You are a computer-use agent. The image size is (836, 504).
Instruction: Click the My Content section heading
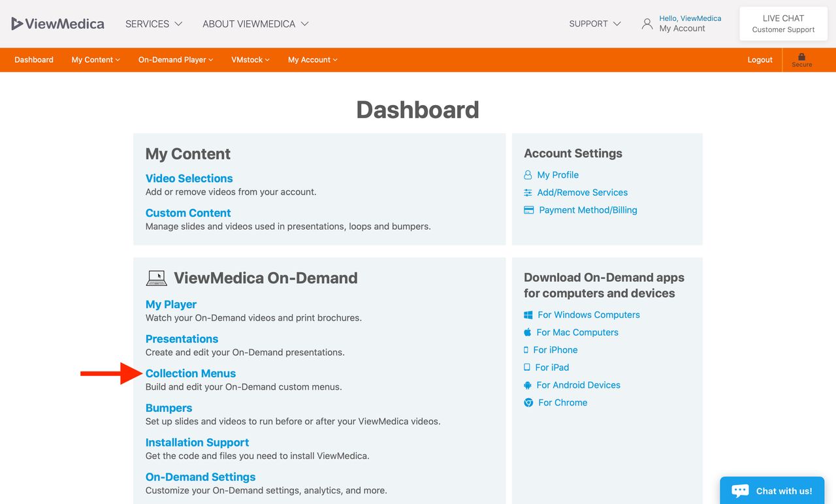pyautogui.click(x=188, y=154)
